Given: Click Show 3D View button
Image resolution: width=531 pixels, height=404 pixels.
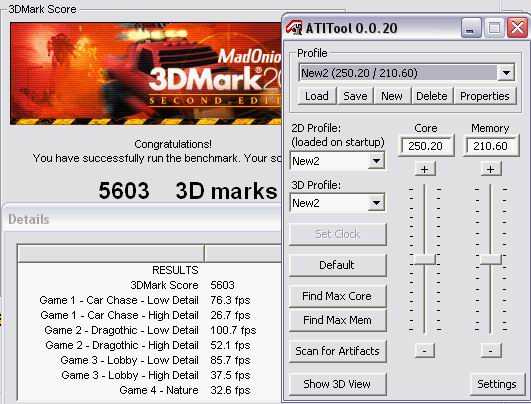Looking at the screenshot, I should tap(337, 384).
